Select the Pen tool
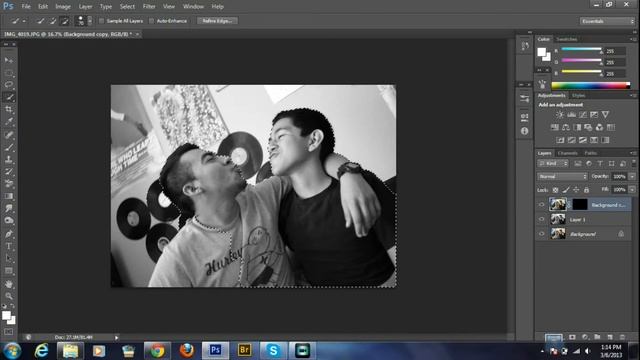This screenshot has width=640, height=360. tap(9, 234)
